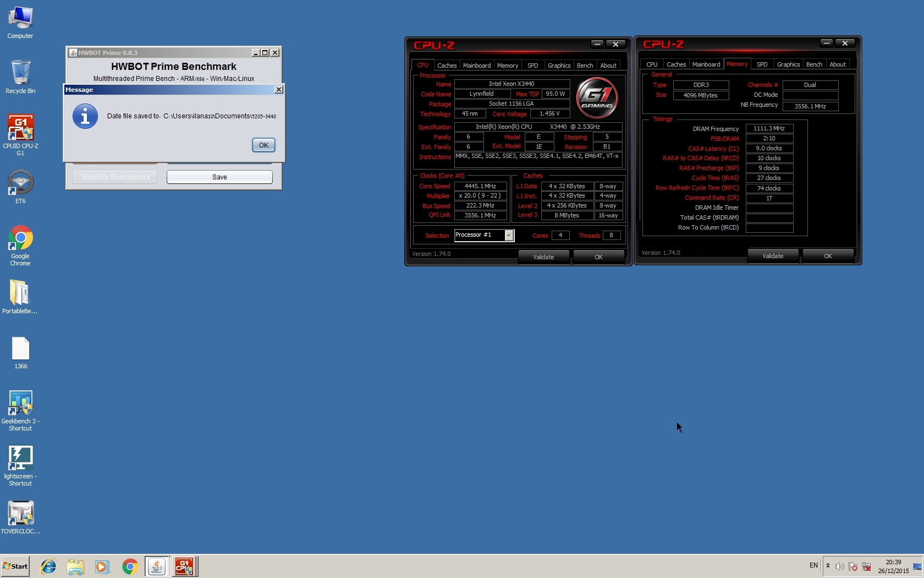This screenshot has width=924, height=578.
Task: Open About tab in right CPU-Z window
Action: (838, 64)
